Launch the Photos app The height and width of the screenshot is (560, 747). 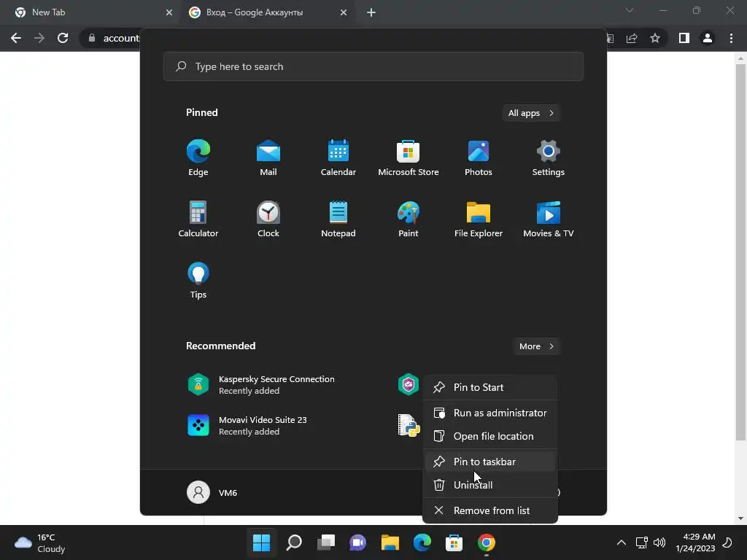pyautogui.click(x=479, y=157)
